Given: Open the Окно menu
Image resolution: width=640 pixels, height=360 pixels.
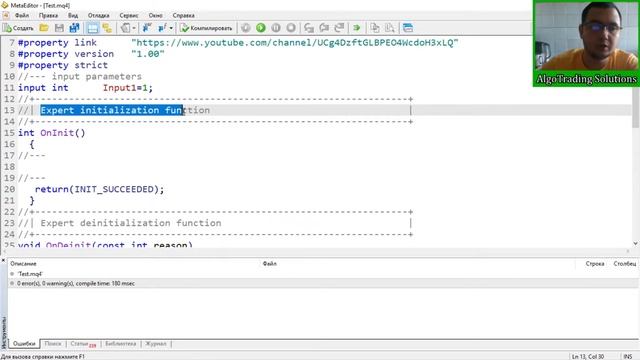Looking at the screenshot, I should [155, 16].
